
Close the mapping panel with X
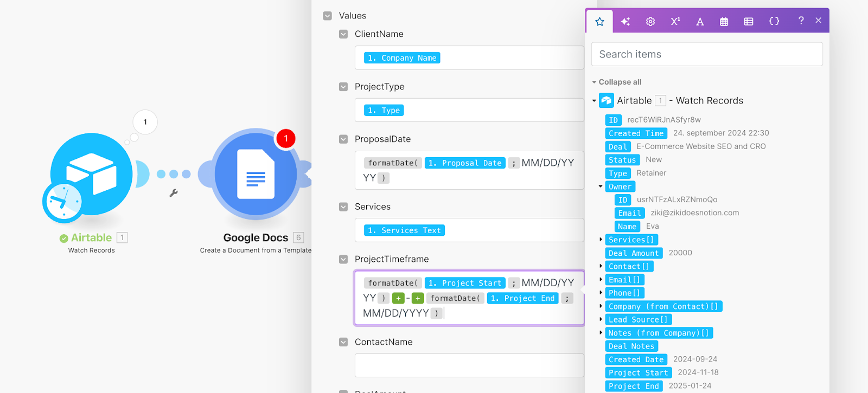pyautogui.click(x=818, y=21)
